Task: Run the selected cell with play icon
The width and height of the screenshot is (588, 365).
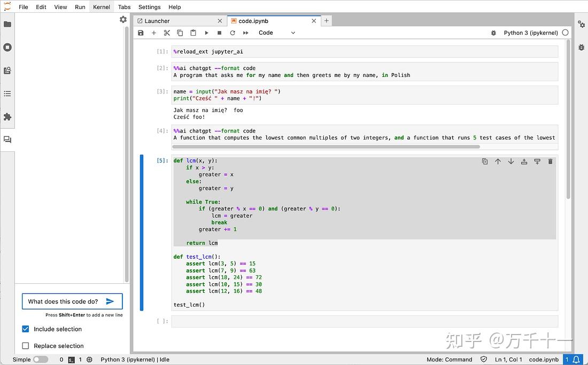Action: click(206, 33)
